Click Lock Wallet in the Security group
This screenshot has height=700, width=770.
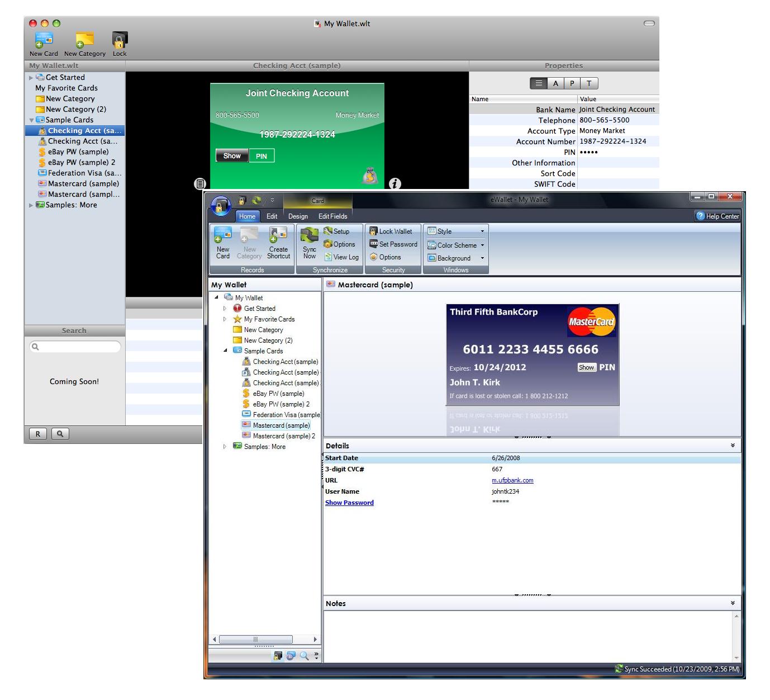(391, 231)
